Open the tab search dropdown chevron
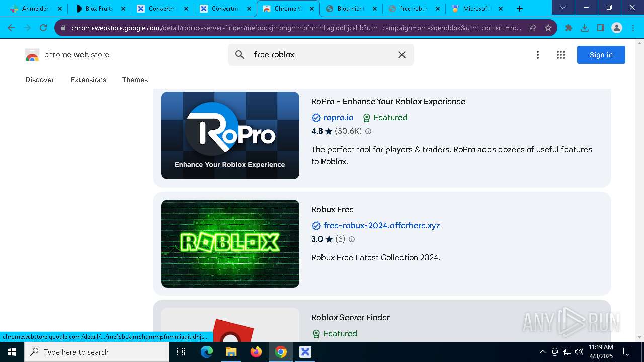The width and height of the screenshot is (644, 362). [x=563, y=7]
